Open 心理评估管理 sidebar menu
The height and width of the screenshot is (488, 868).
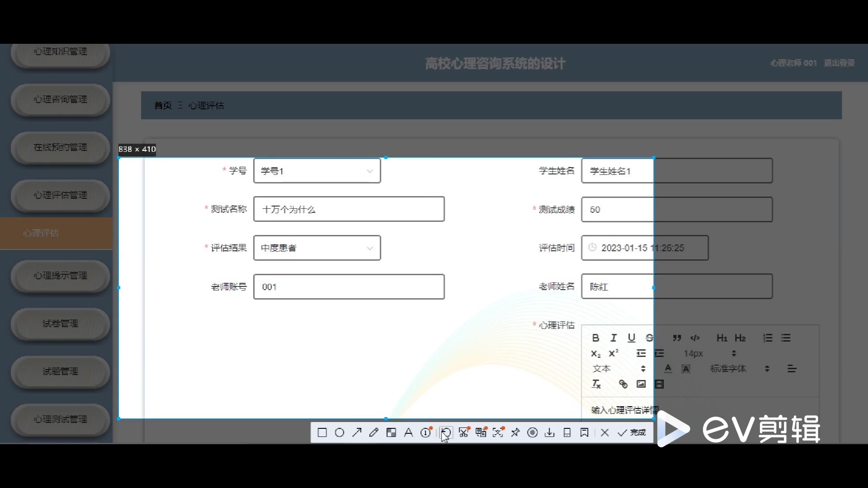pos(60,195)
